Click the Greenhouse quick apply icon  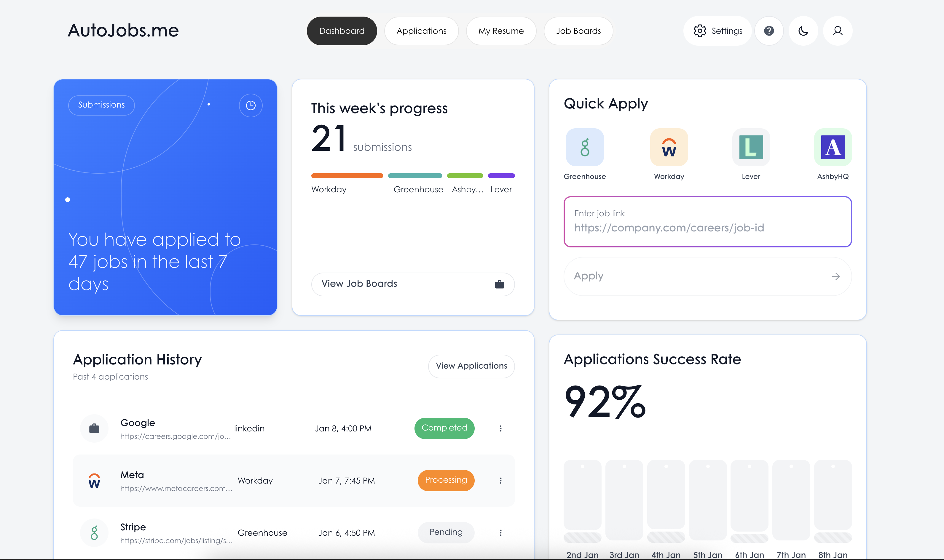coord(585,147)
